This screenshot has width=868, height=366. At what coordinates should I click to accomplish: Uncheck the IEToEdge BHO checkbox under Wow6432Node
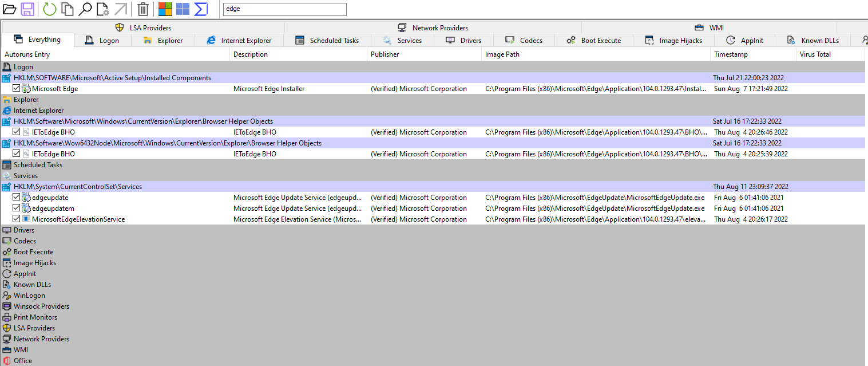16,154
